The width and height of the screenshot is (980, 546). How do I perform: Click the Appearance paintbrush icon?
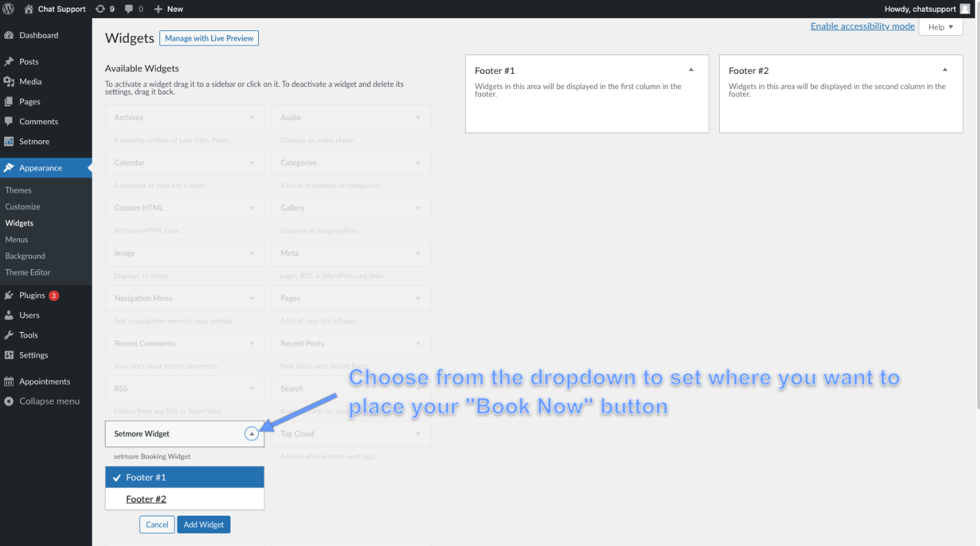[9, 168]
